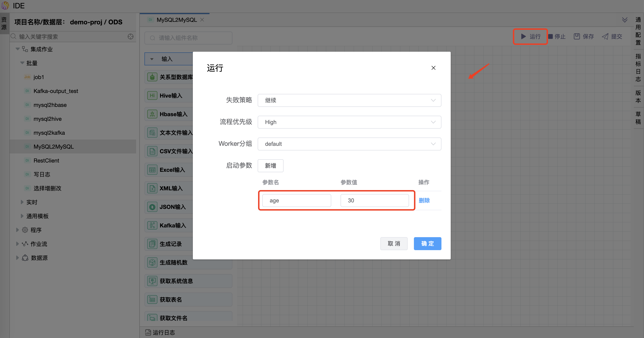644x338 pixels.
Task: Click the Save disk icon
Action: coord(577,37)
